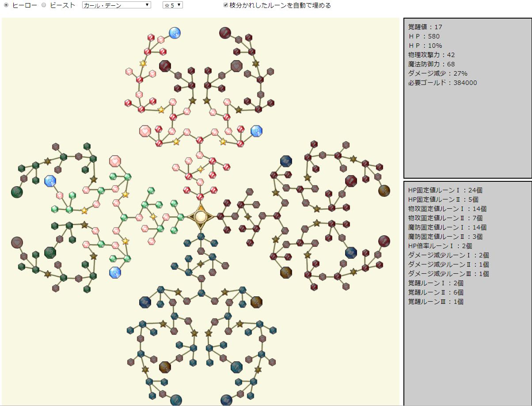This screenshot has width=532, height=406.
Task: Click dark blue octagon book rune in bottom branch
Action: point(145,303)
